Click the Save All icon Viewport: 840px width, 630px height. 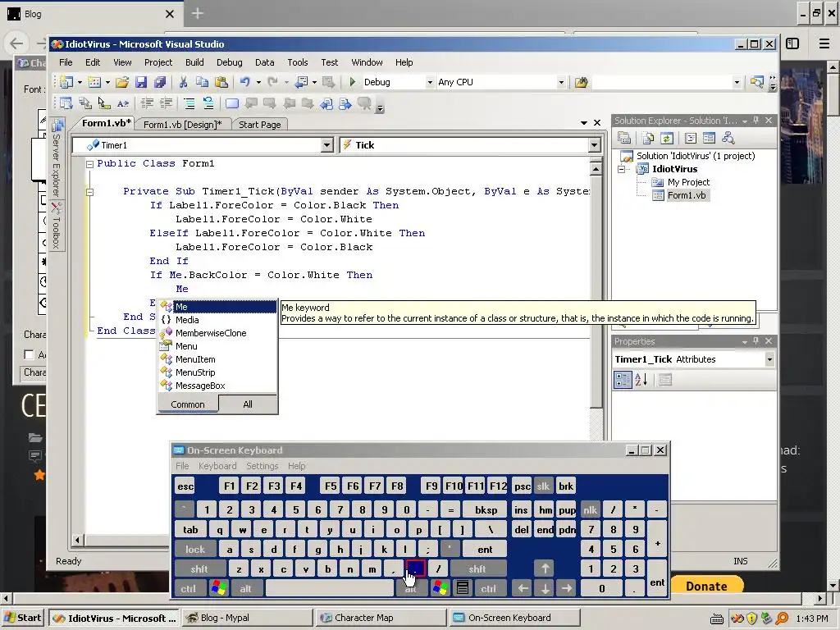[160, 82]
